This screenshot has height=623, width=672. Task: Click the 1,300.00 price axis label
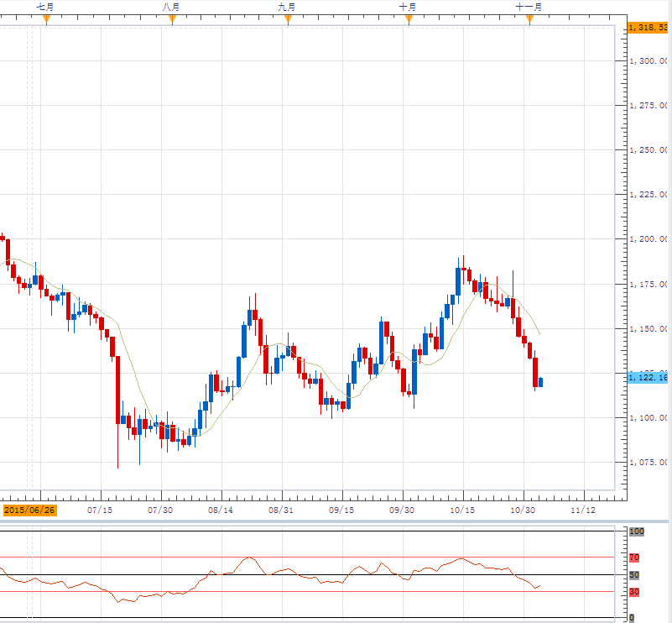(648, 61)
